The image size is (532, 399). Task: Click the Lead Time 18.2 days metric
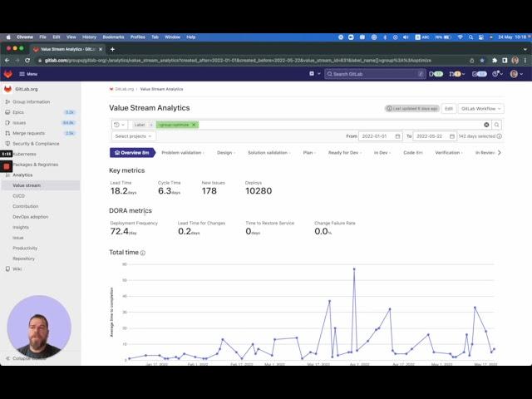coord(123,189)
